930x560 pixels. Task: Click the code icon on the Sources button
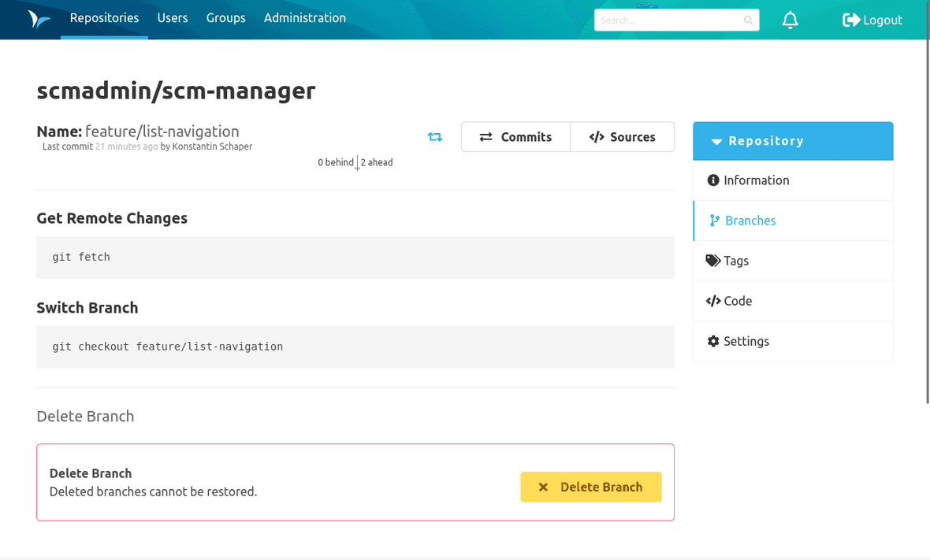(x=597, y=137)
